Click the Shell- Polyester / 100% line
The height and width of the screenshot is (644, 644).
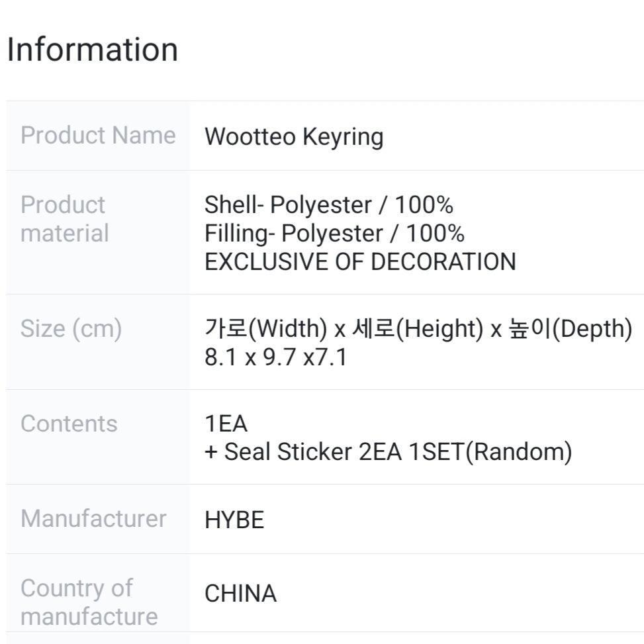(x=328, y=205)
